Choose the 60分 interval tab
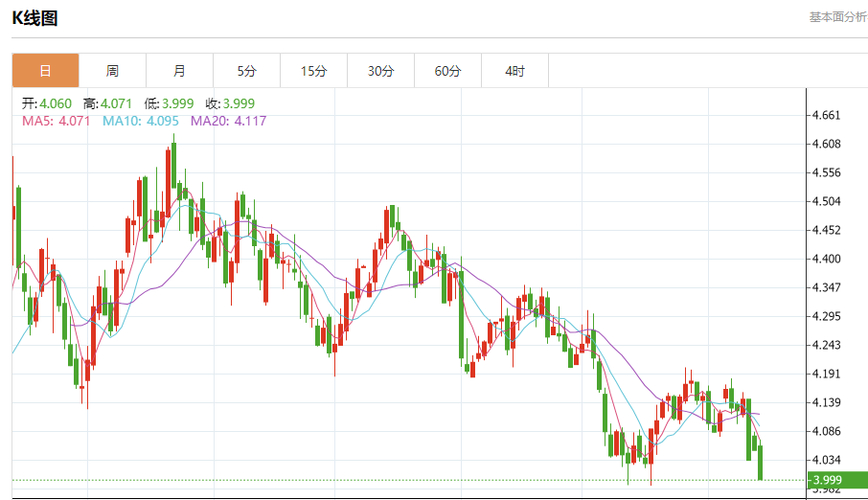 coord(447,71)
